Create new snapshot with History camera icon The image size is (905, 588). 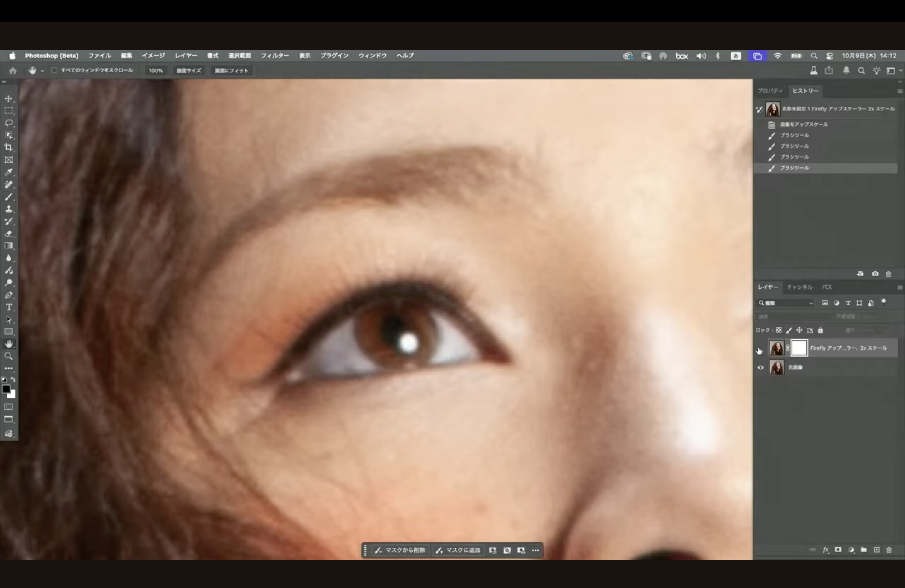[x=875, y=274]
